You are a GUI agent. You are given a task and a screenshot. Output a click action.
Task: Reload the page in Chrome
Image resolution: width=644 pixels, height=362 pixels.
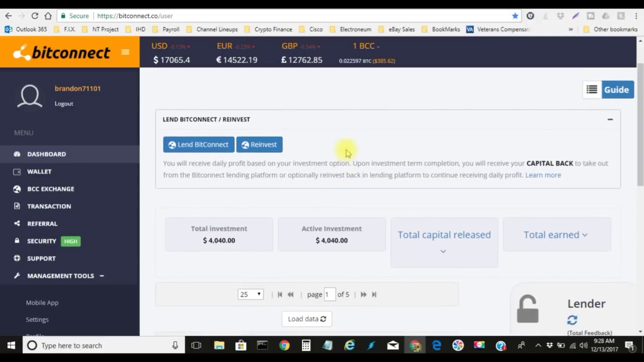click(35, 16)
